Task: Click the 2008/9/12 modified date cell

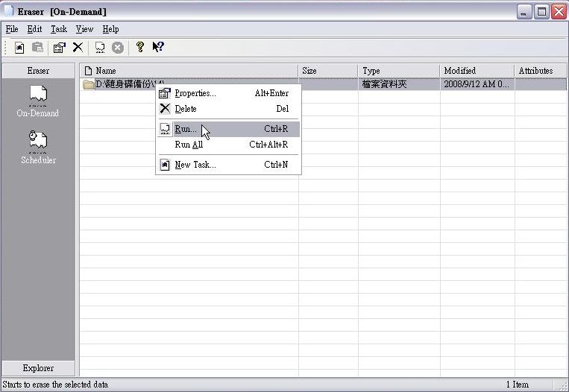Action: (x=477, y=84)
